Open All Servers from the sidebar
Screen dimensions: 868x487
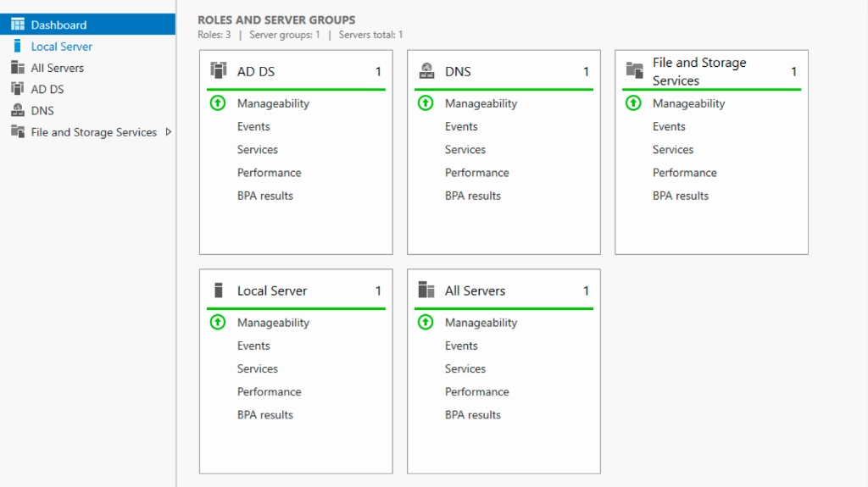coord(57,68)
